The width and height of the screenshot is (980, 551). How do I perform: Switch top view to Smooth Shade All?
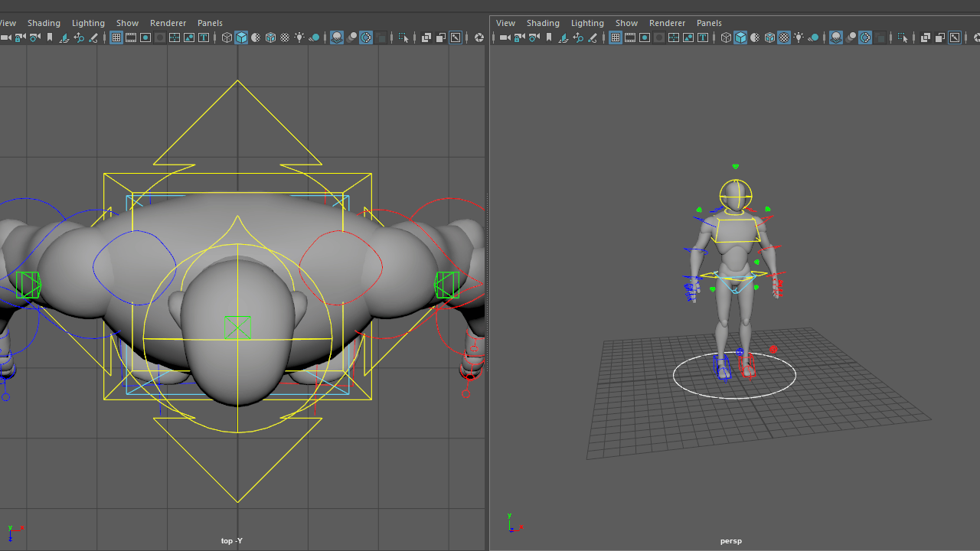point(241,37)
